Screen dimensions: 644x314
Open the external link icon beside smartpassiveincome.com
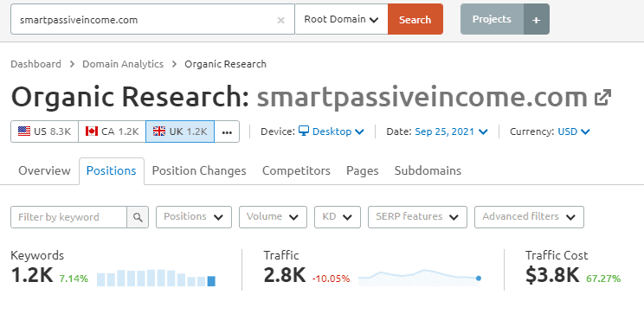point(602,97)
